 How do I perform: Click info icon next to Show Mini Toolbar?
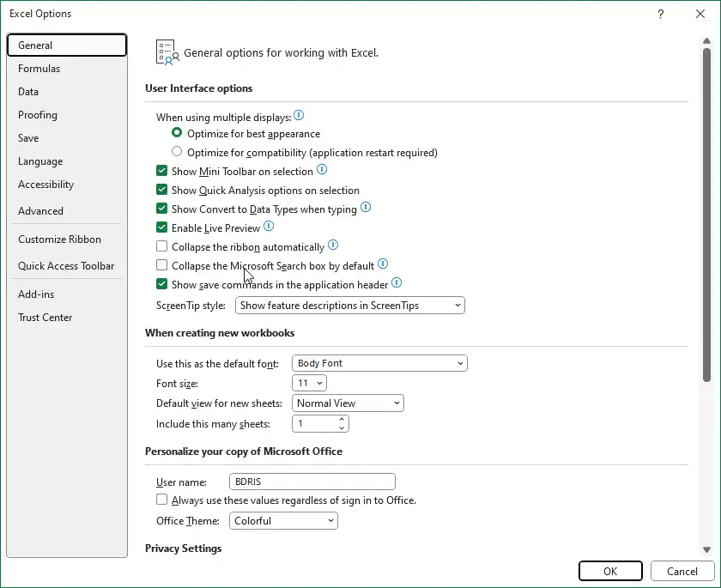tap(322, 171)
